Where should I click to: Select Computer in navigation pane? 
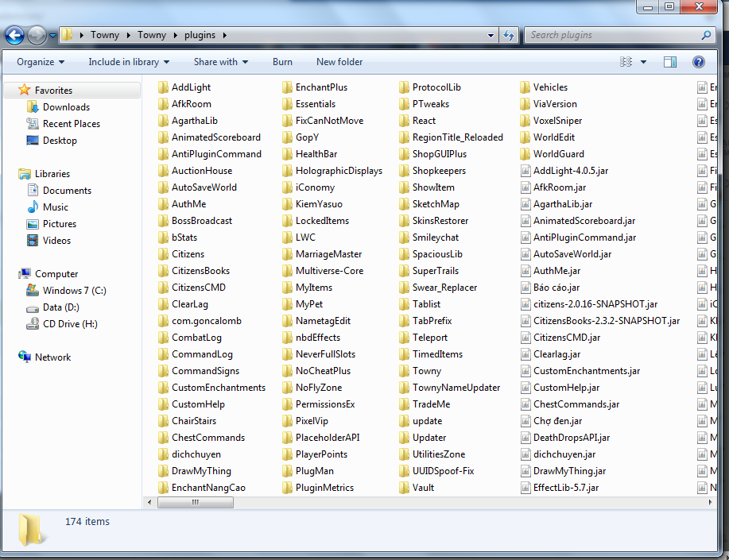click(56, 274)
